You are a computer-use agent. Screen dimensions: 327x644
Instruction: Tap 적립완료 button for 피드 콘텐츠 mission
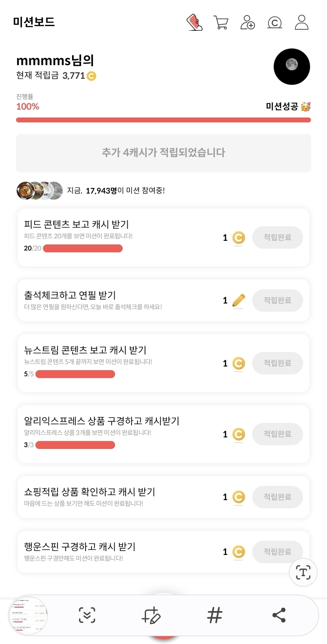point(277,237)
